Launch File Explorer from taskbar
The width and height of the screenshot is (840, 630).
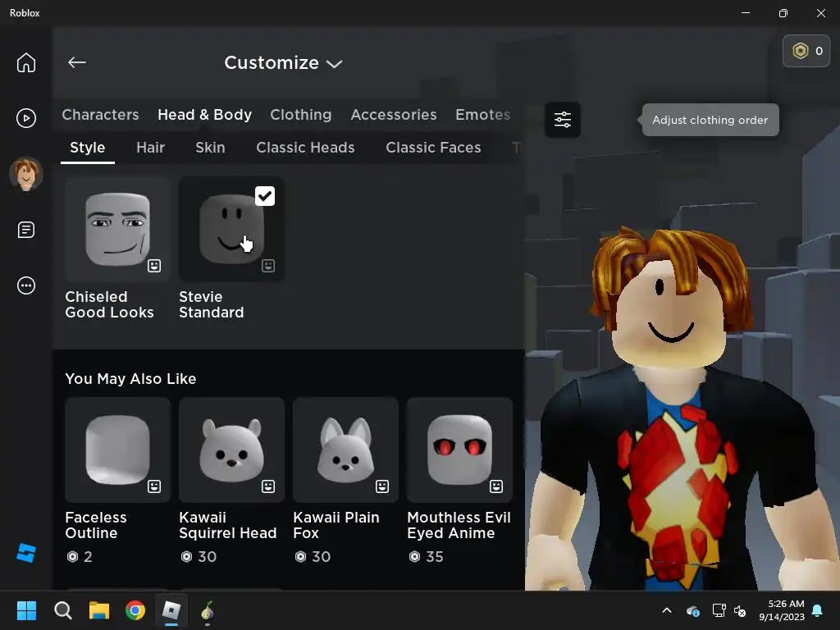(x=99, y=610)
